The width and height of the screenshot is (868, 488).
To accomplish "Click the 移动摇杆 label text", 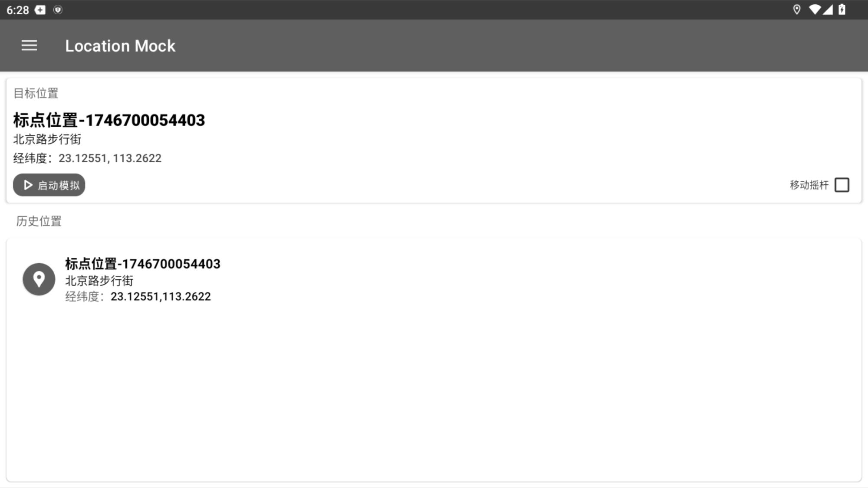I will [x=809, y=185].
